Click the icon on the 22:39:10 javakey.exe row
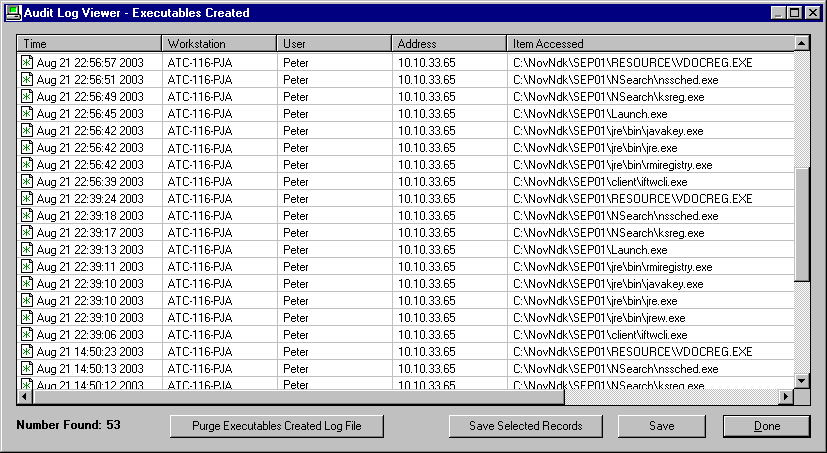This screenshot has width=827, height=453. tap(26, 283)
